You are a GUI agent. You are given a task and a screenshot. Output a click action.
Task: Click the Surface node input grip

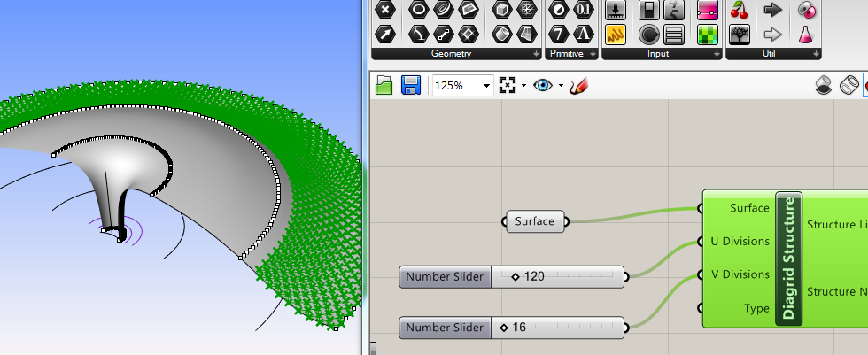click(504, 221)
